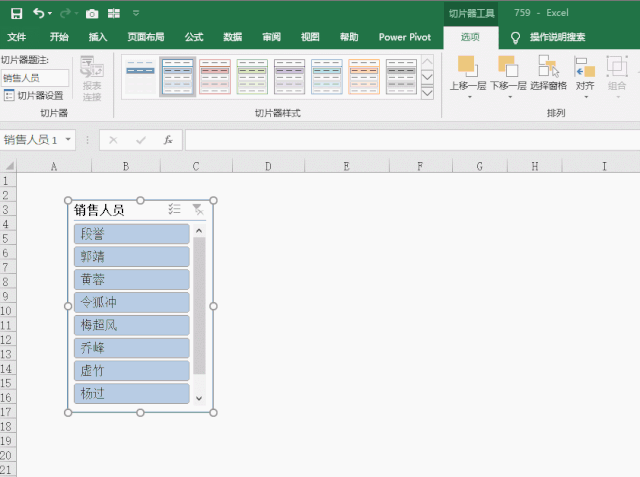The width and height of the screenshot is (640, 477).
Task: Switch to the 插入 ribbon tab
Action: click(x=98, y=37)
